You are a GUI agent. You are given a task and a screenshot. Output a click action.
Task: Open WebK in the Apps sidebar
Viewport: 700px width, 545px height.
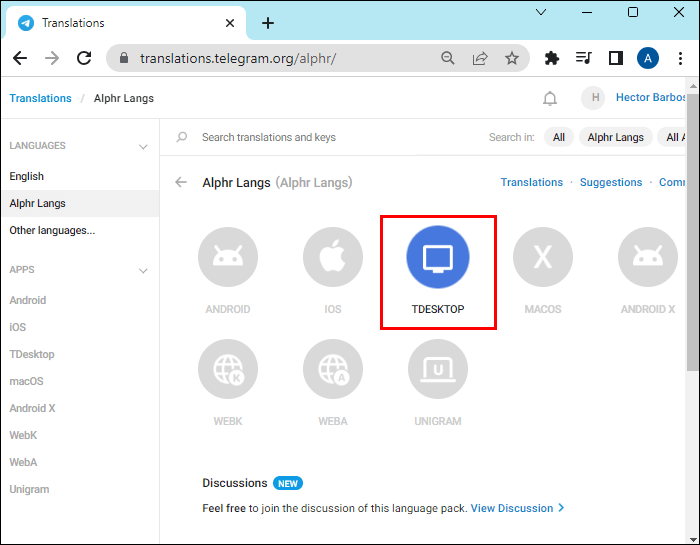(23, 435)
